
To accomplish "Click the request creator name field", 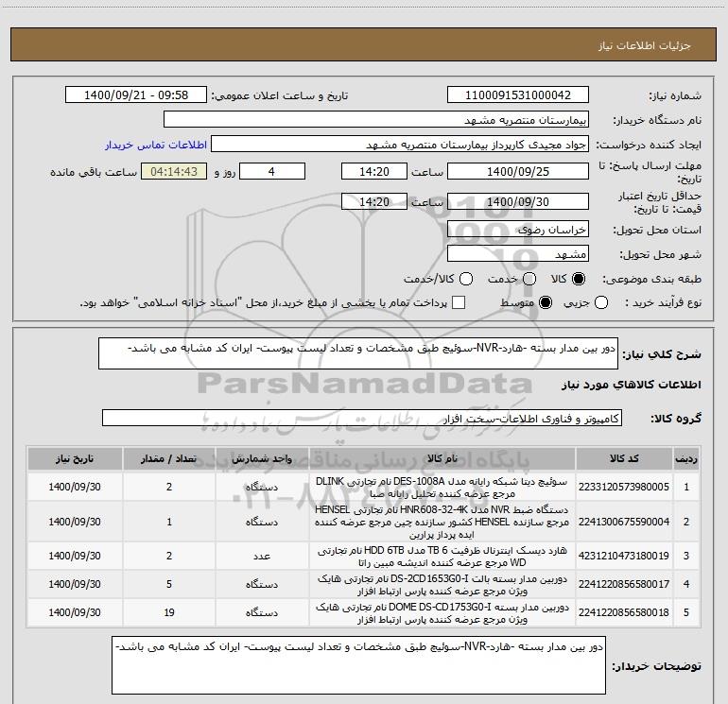I will pyautogui.click(x=400, y=145).
